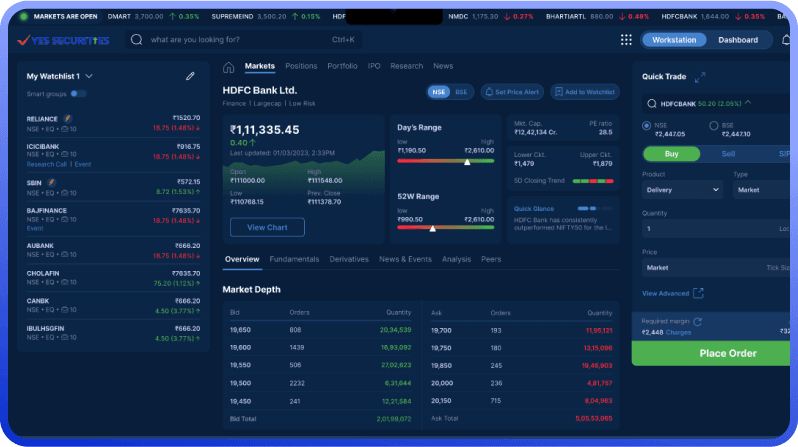Click the View Chart button
Screen dimensions: 798x447
click(x=267, y=227)
